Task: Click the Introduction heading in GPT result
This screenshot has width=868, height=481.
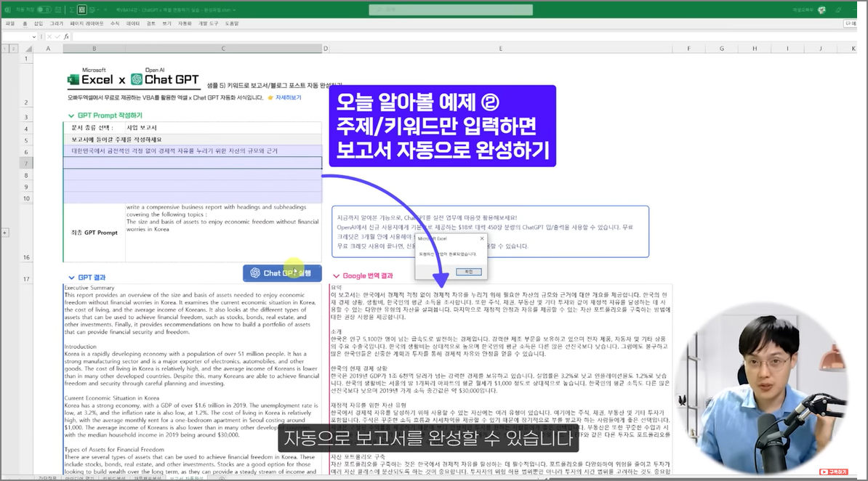Action: coord(80,347)
